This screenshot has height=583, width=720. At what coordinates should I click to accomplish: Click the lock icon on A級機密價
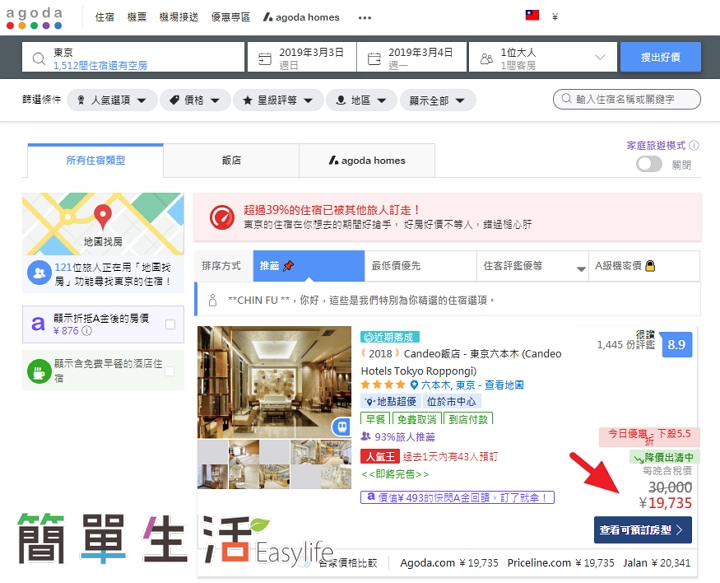click(x=650, y=265)
